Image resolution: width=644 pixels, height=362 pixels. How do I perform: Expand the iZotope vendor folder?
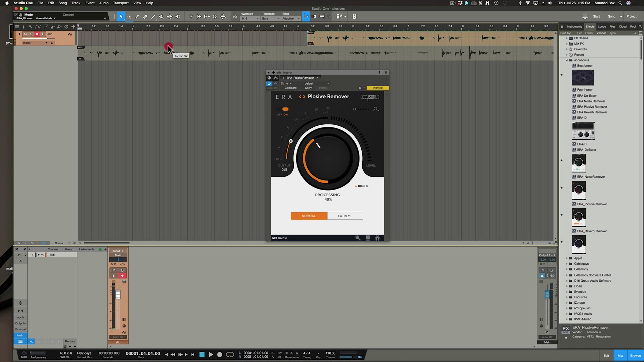(x=567, y=303)
